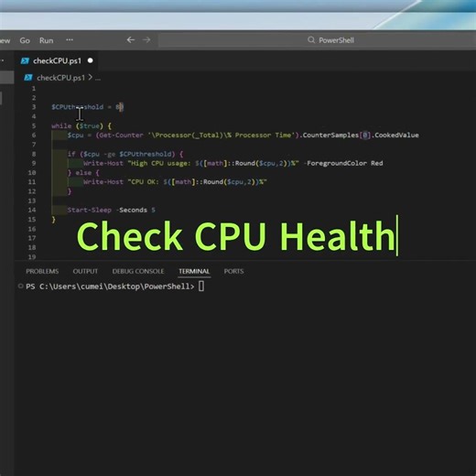Click the $CPUthreshold variable on line 3

click(78, 107)
